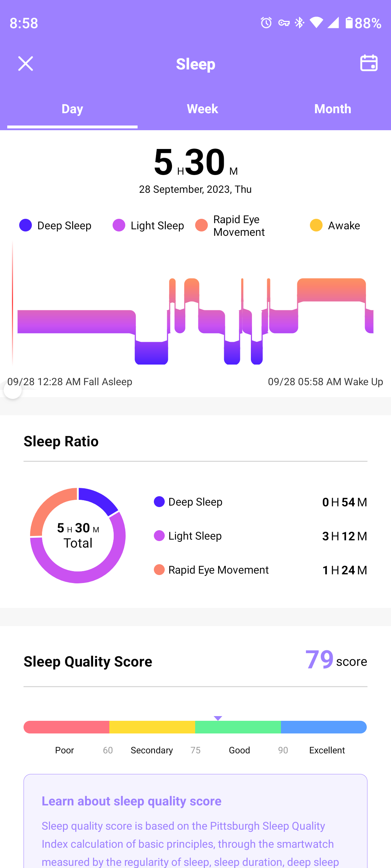Select Deep Sleep row in Sleep Ratio

[x=260, y=502]
